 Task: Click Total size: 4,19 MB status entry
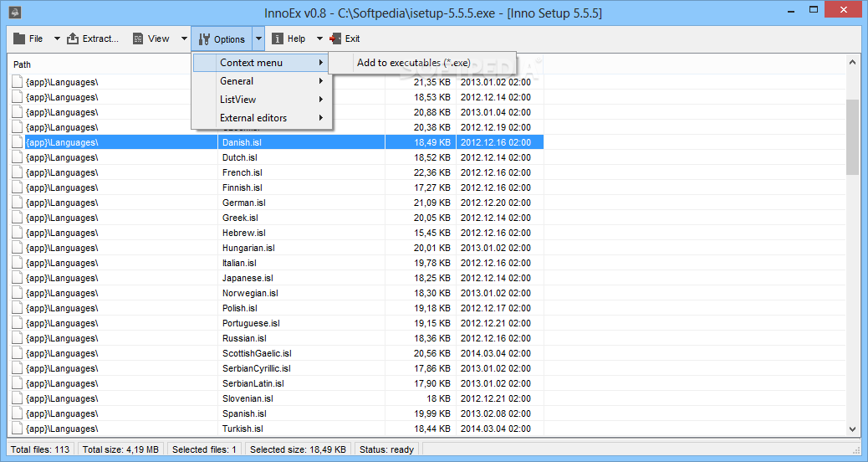coord(120,449)
